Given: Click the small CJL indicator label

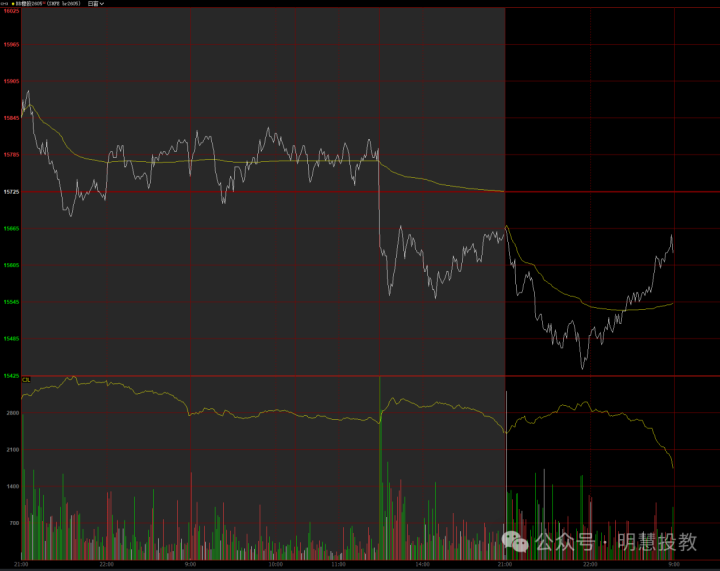Looking at the screenshot, I should click(x=26, y=380).
